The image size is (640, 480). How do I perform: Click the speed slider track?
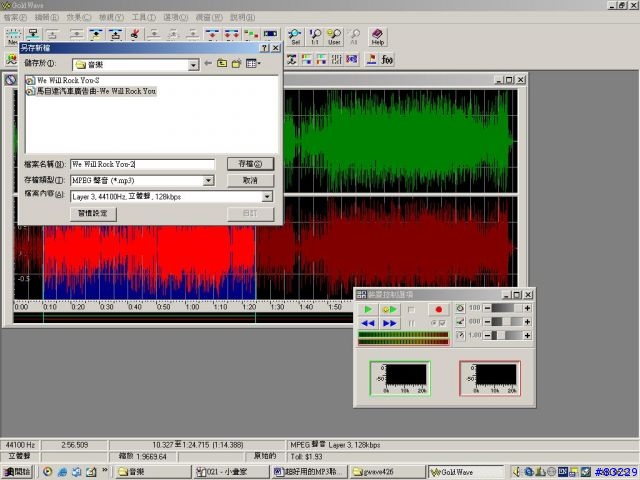(507, 336)
